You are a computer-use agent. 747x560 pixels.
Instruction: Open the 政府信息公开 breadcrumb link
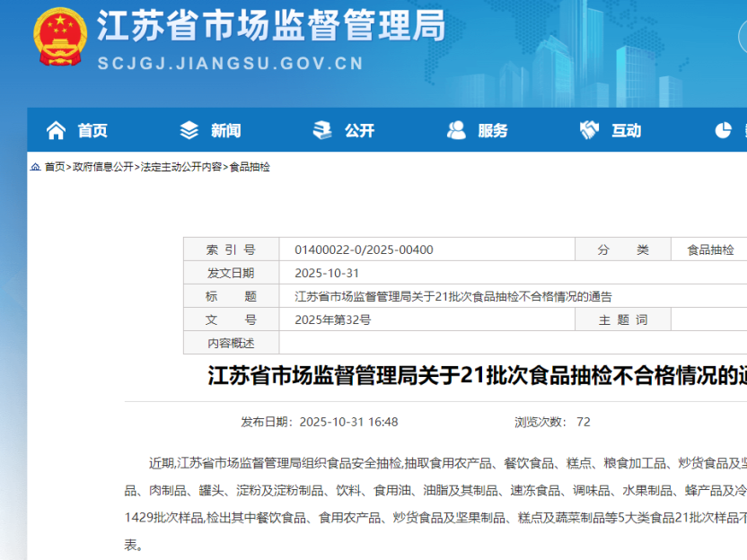102,167
